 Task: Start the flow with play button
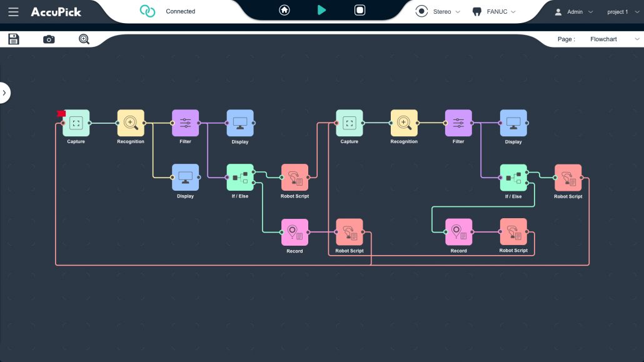tap(321, 10)
